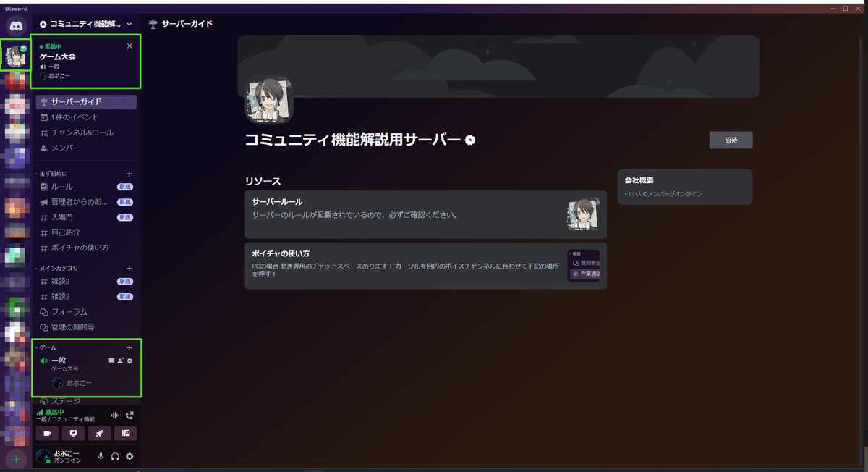Click badge icon beside server title
Viewport: 868px width, 472px height.
coord(470,140)
